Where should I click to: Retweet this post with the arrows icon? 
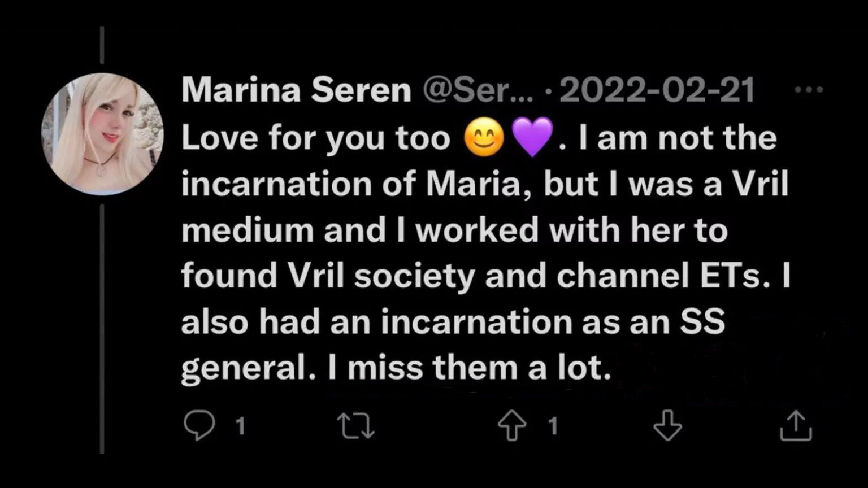click(355, 425)
